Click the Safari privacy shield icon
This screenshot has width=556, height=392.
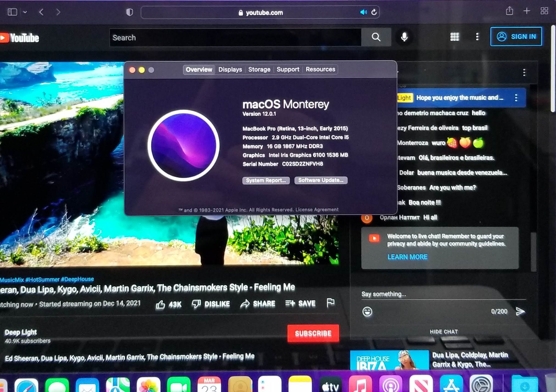(130, 12)
